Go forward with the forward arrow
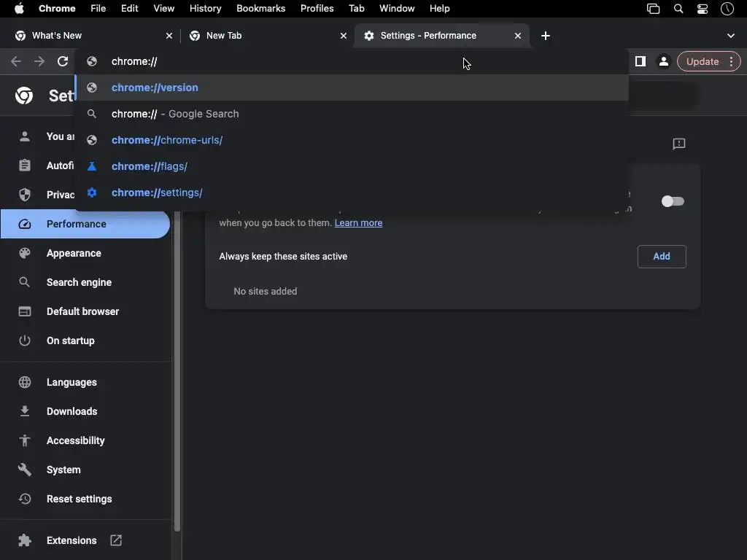 click(39, 61)
